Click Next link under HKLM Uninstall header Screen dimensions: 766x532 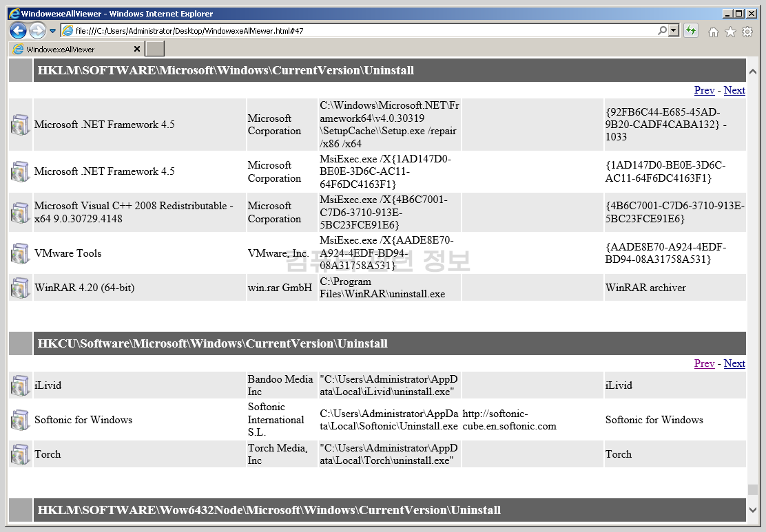coord(734,90)
